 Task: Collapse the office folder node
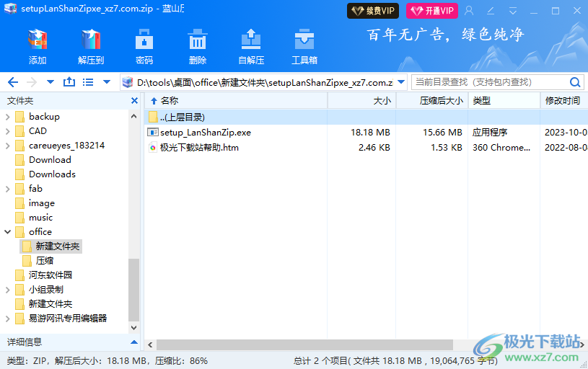[x=7, y=232]
